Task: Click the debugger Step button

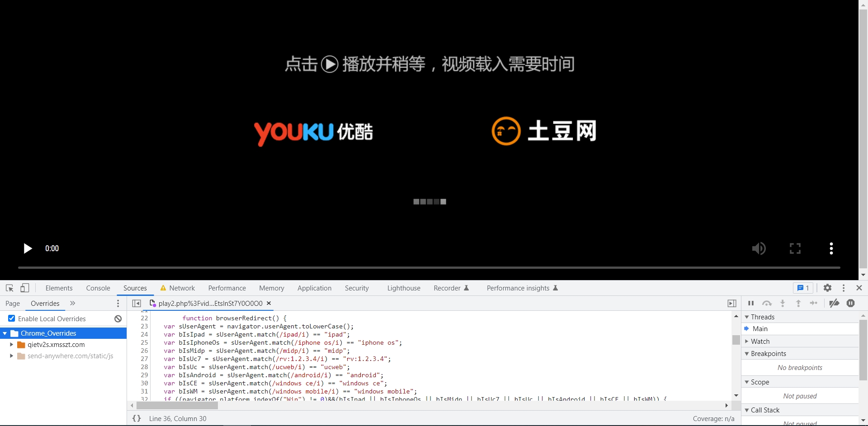Action: pyautogui.click(x=814, y=304)
